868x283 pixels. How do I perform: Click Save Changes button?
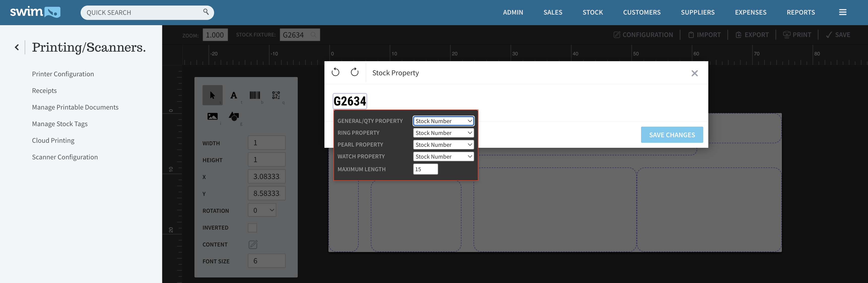pyautogui.click(x=672, y=135)
